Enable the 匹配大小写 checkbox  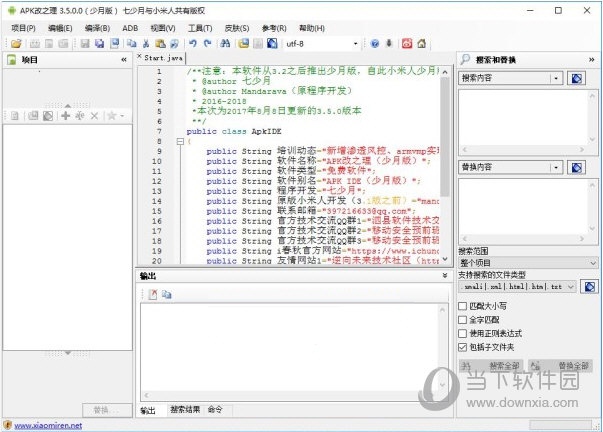click(x=463, y=306)
